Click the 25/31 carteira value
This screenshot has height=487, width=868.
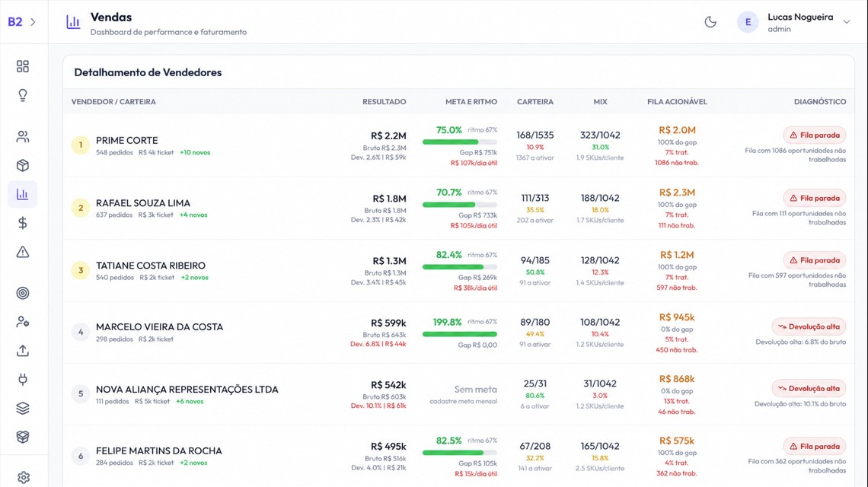point(535,384)
